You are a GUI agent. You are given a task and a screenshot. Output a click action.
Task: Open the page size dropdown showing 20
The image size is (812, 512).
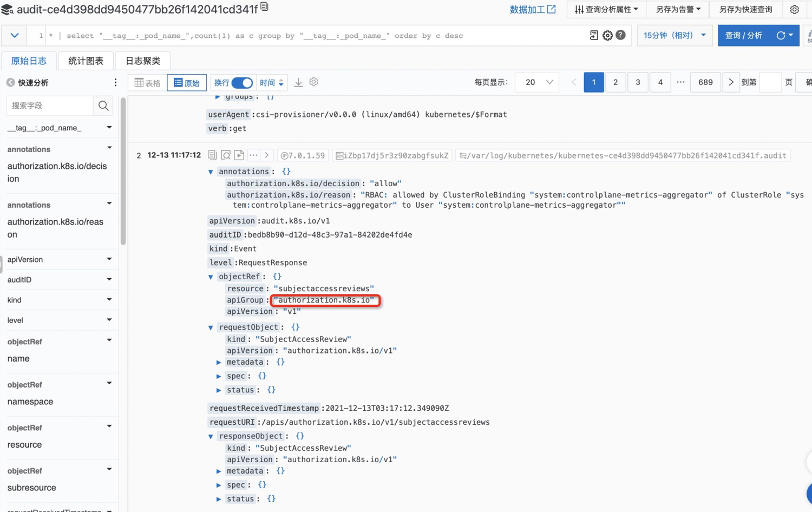tap(537, 82)
